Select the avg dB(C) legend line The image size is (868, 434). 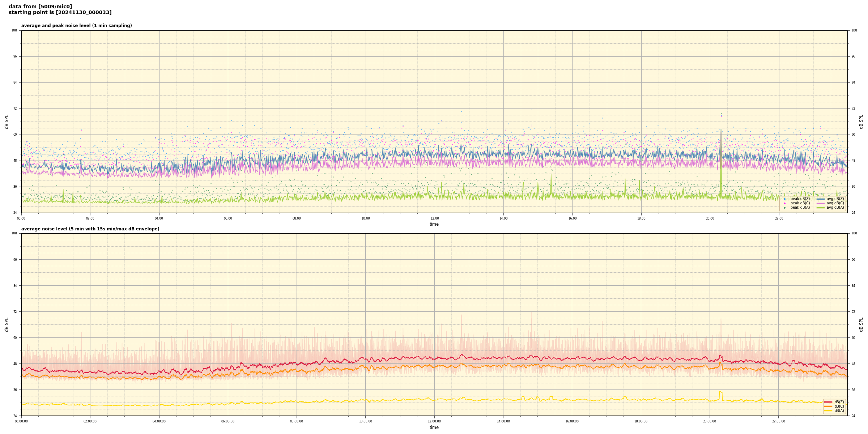[821, 203]
